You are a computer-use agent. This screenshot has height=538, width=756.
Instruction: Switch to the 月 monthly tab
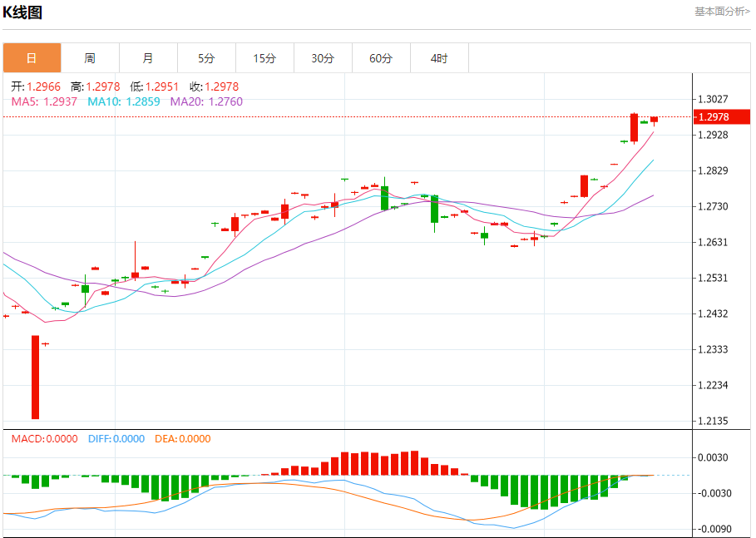click(x=149, y=58)
